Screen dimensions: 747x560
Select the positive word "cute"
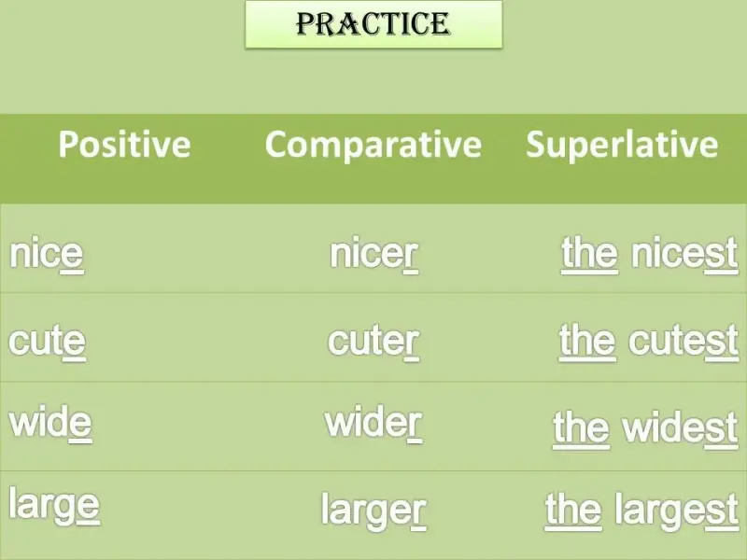(x=48, y=343)
